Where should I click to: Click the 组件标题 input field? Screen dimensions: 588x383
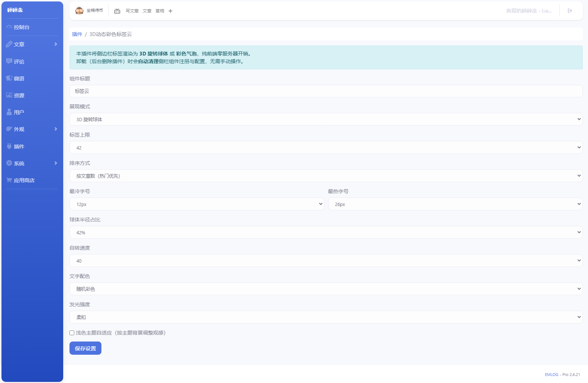[326, 91]
